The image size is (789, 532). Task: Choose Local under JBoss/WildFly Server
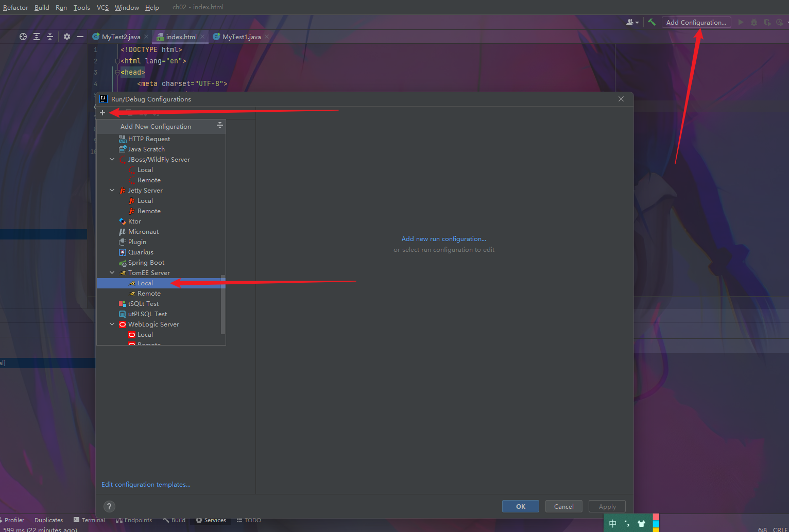[161, 170]
